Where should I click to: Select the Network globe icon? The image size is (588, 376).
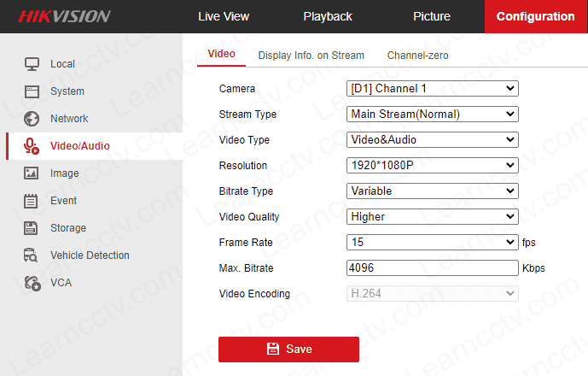point(32,119)
